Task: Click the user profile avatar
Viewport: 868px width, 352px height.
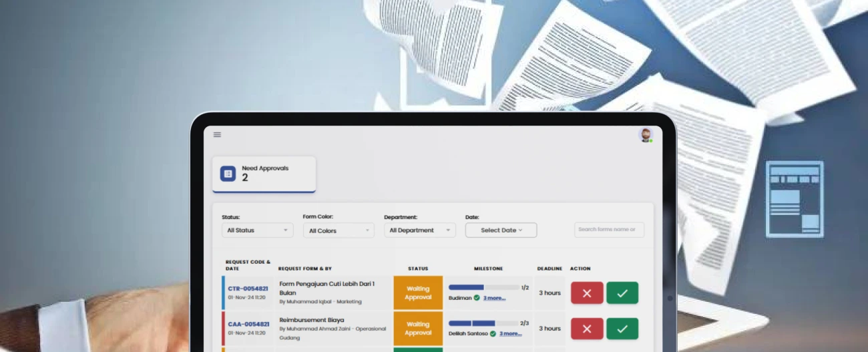Action: 645,135
